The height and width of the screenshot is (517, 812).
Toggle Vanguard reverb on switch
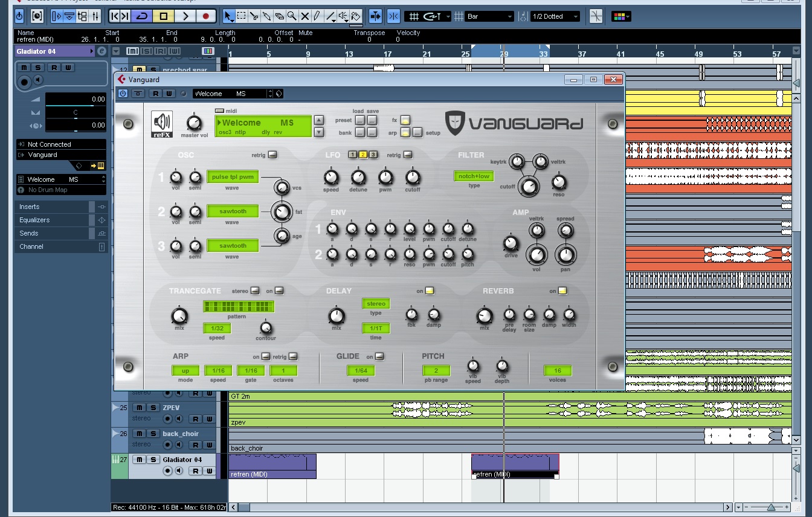point(562,291)
